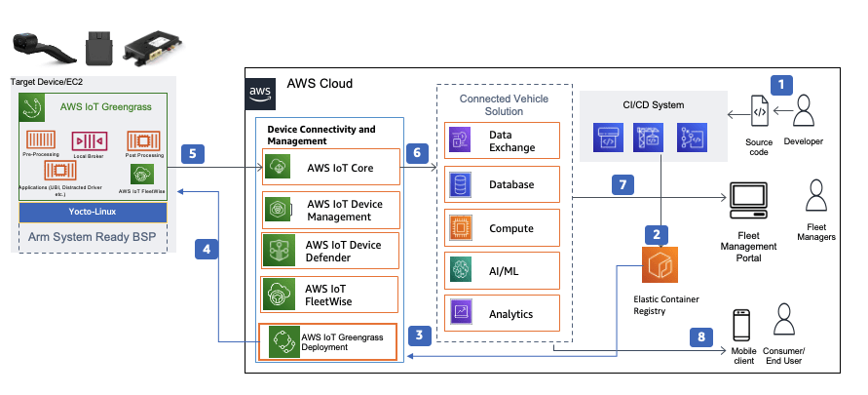868x395 pixels.
Task: Click the Fleet Managers person icon
Action: click(x=816, y=196)
